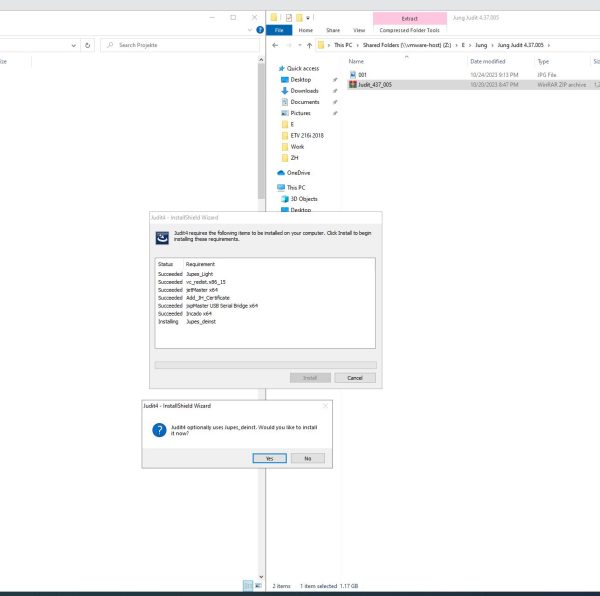Click Jung Judit 4.37.005 breadcrumb
The image size is (600, 596).
520,45
